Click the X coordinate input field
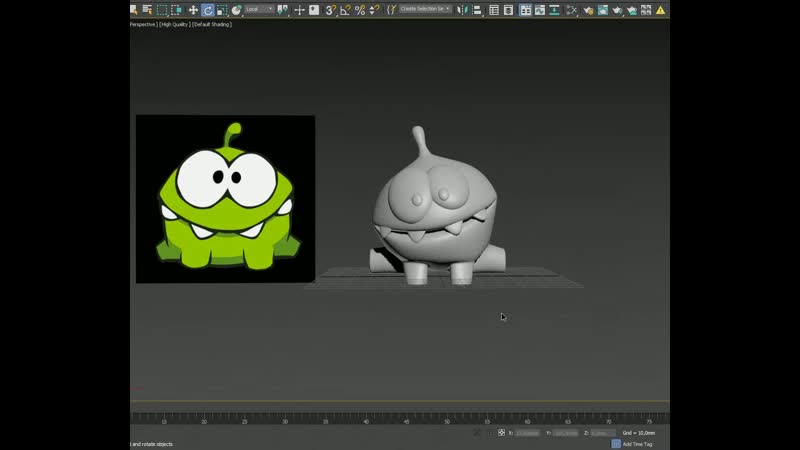Image resolution: width=800 pixels, height=450 pixels. click(528, 433)
